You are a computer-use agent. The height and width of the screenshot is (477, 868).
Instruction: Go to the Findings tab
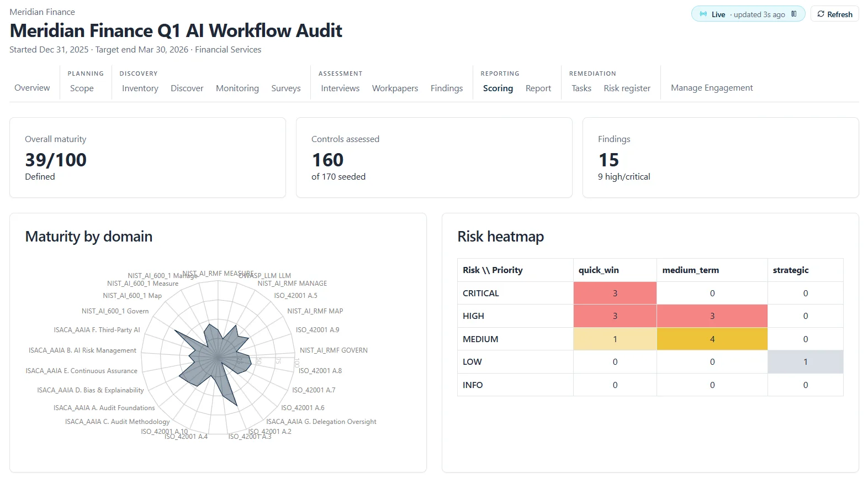point(447,88)
